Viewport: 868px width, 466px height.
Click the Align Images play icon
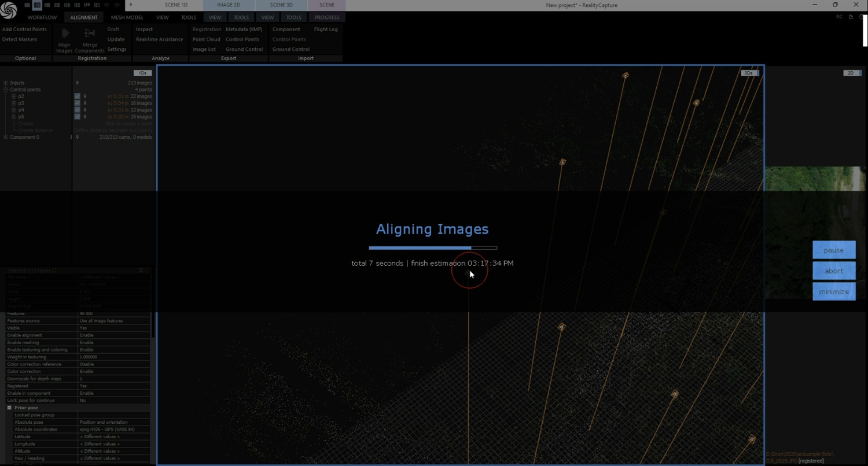coord(65,34)
